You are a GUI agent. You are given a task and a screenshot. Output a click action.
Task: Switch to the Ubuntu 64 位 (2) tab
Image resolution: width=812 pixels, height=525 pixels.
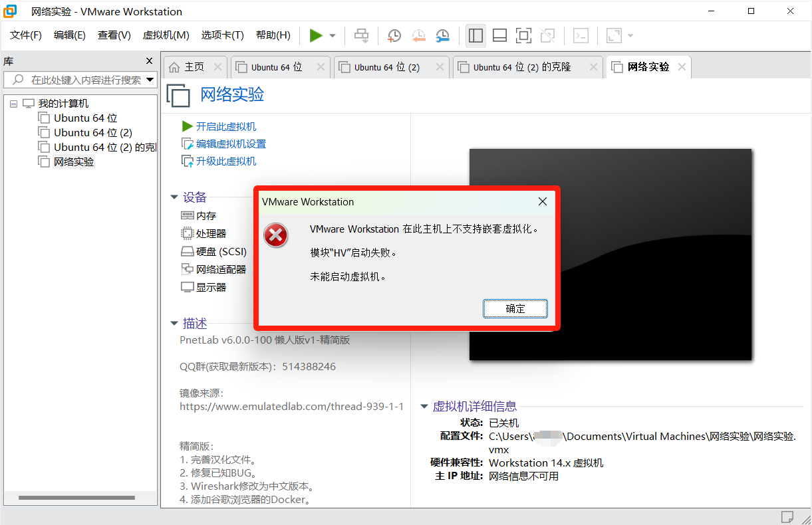tap(386, 67)
